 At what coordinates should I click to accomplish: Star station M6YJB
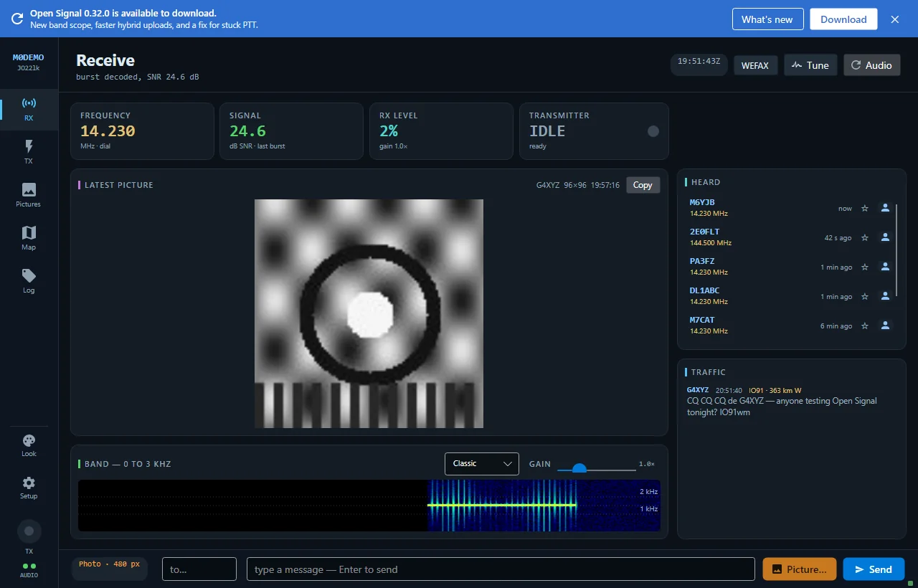point(865,208)
